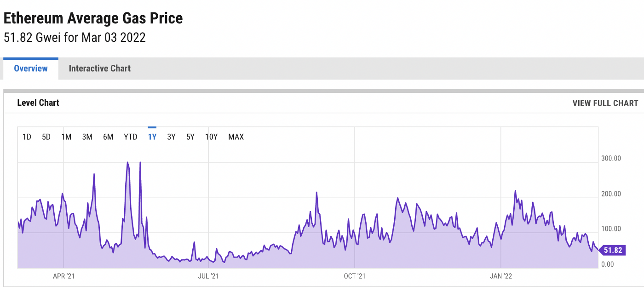Select the 10Y time range
This screenshot has height=287, width=644.
[212, 137]
